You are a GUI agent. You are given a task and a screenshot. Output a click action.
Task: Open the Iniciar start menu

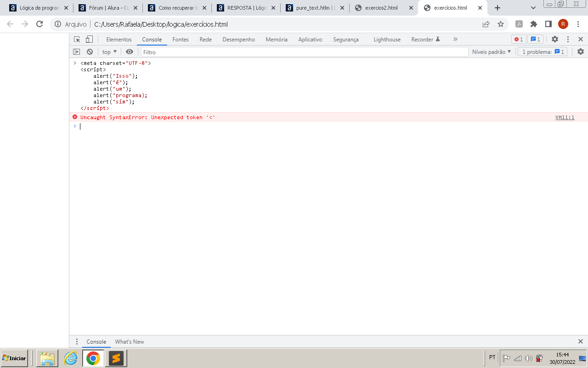[x=14, y=358]
